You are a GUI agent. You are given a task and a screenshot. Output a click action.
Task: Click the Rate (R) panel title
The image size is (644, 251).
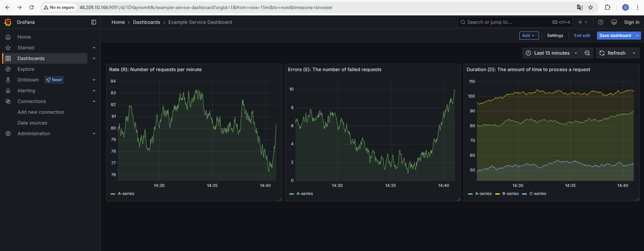(x=156, y=69)
